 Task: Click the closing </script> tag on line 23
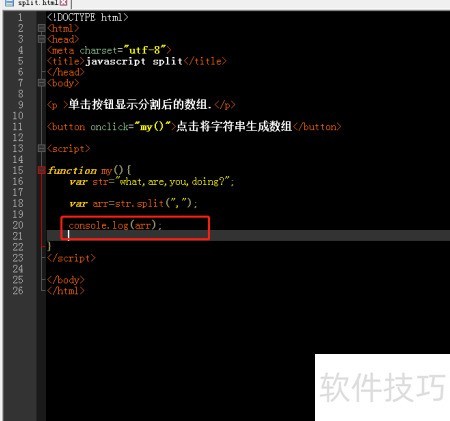(x=71, y=258)
